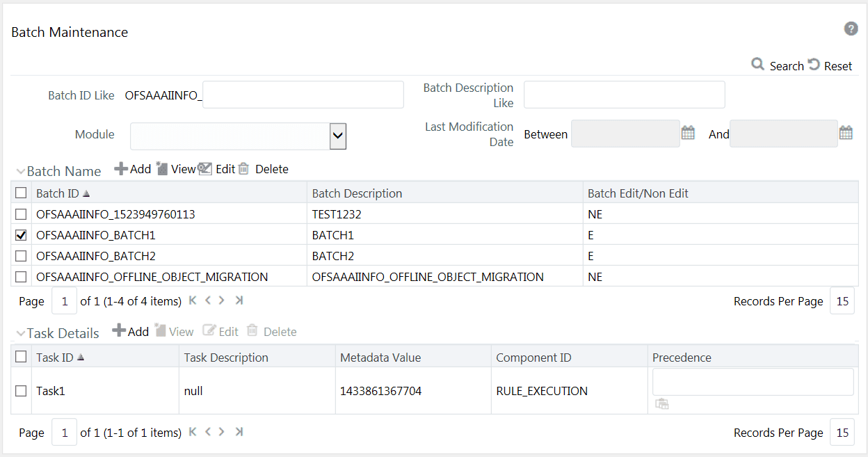Viewport: 868px width, 457px height.
Task: Check the OFSAAAIINFO_OFFLINE_OBJECT_MIGRATION row checkbox
Action: click(21, 277)
